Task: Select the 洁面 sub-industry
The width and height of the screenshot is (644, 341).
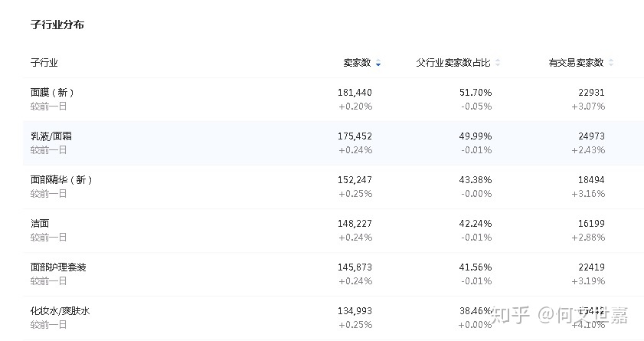Action: tap(40, 224)
